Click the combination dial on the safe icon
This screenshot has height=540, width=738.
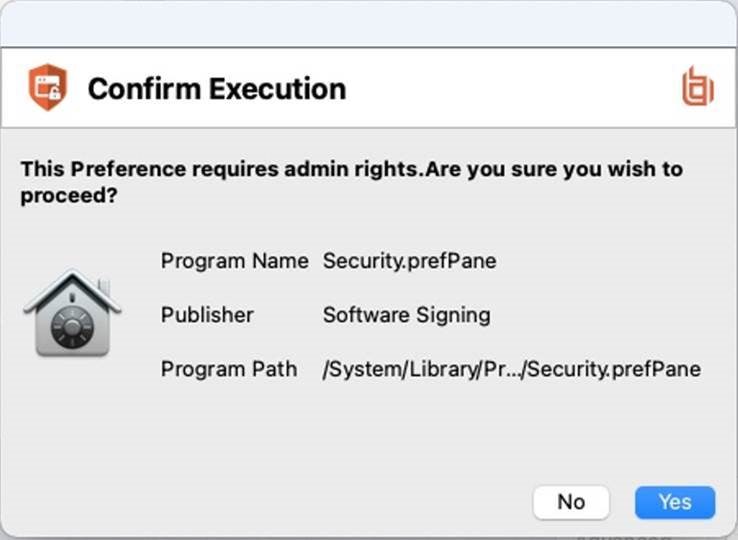tap(71, 327)
